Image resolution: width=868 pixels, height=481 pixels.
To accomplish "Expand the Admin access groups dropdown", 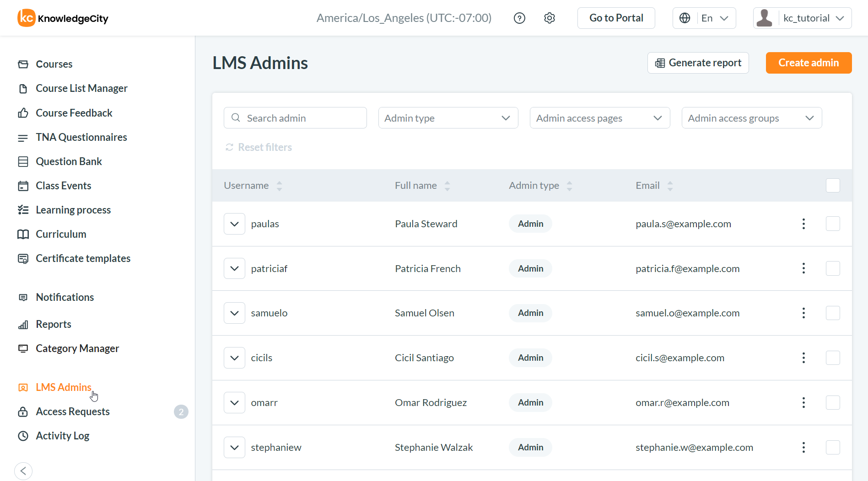I will 751,118.
